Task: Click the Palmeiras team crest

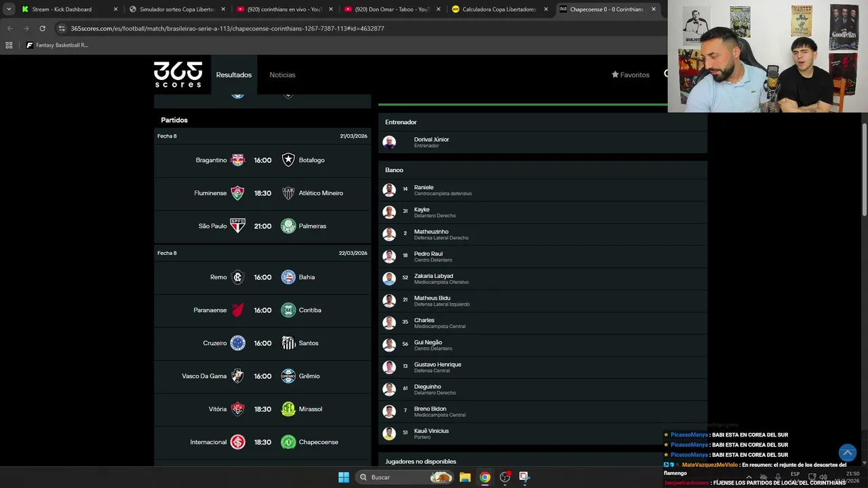Action: click(288, 226)
